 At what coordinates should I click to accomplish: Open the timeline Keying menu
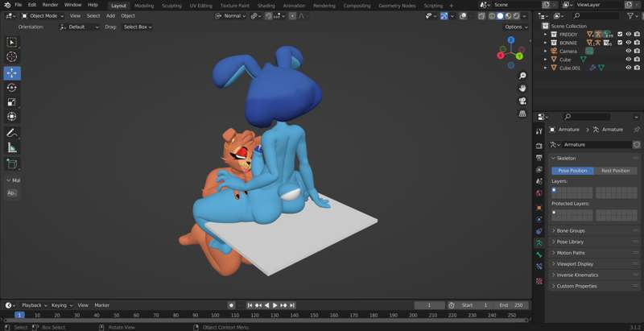click(x=62, y=305)
